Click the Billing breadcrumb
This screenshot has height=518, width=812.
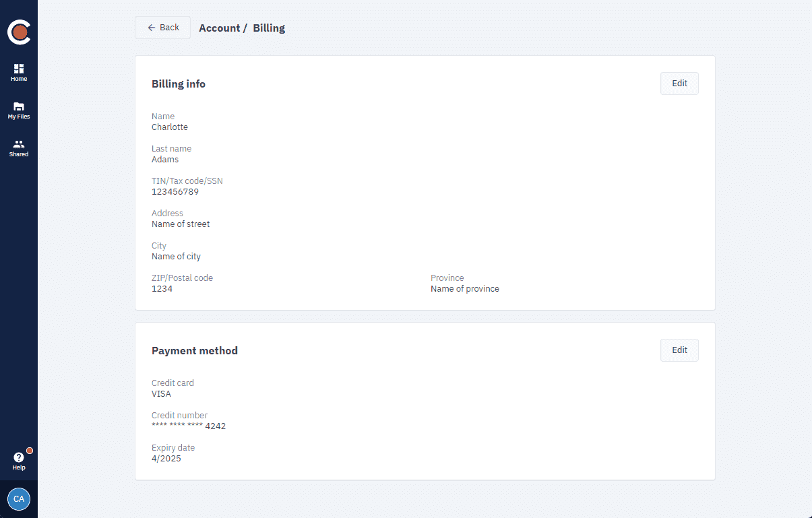[x=269, y=28]
